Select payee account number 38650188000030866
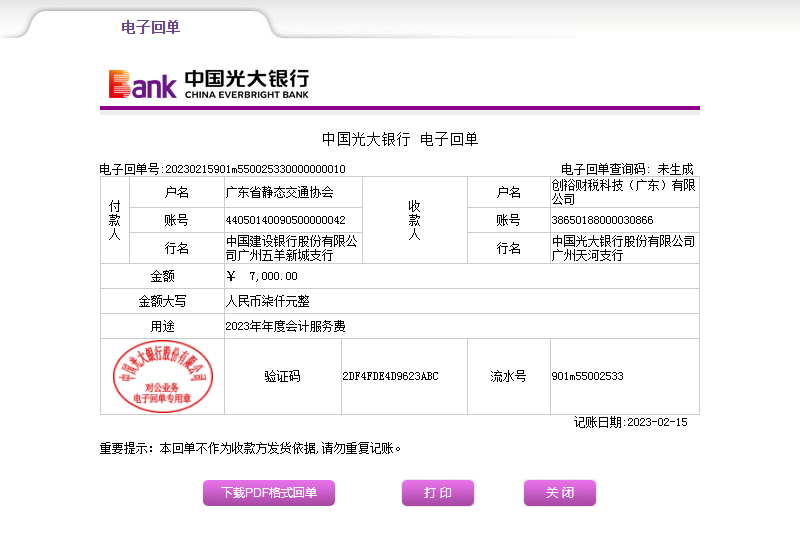 click(x=602, y=220)
